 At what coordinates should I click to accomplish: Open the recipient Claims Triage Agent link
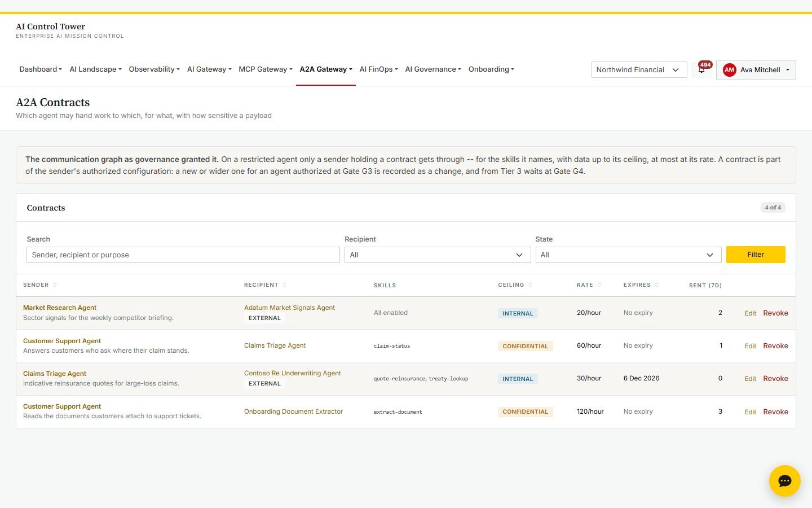point(275,345)
